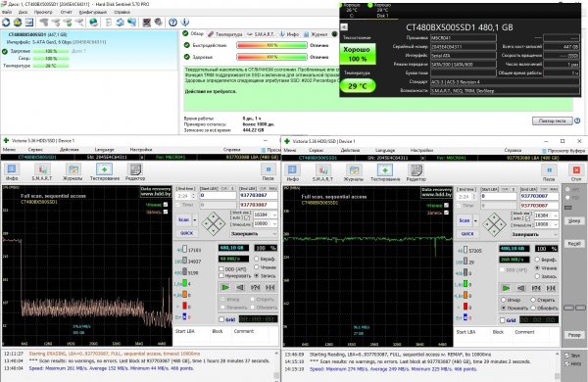Image resolution: width=588 pixels, height=382 pixels.
Task: Click the Recall button in right Victoria
Action: tap(574, 244)
